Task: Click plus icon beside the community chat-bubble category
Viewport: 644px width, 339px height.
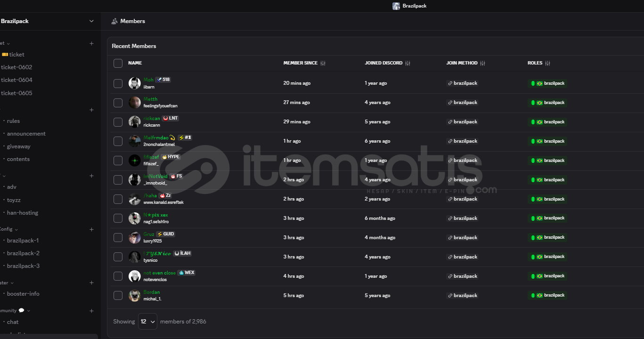Action: [x=91, y=311]
